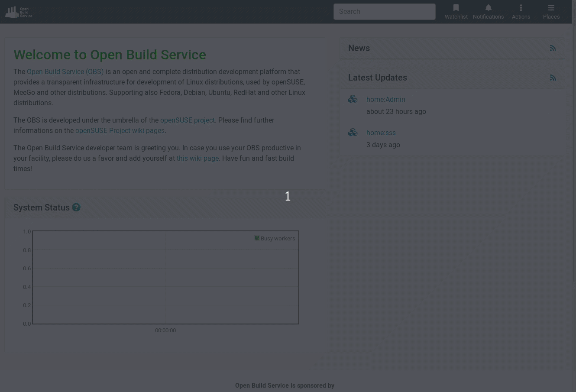
Task: Click the home:Admin project cubes icon
Action: [353, 99]
